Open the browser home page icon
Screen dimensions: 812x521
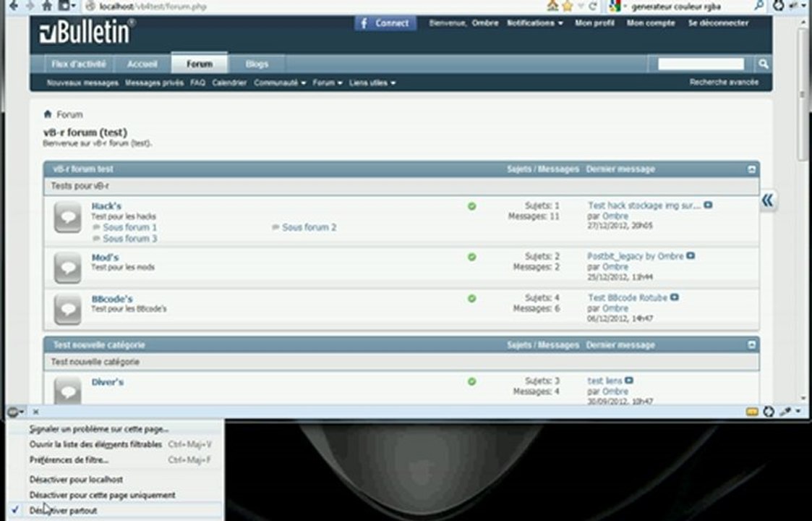click(x=47, y=6)
